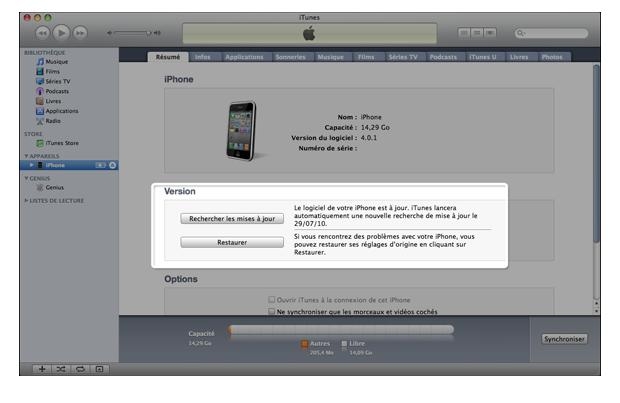The image size is (620, 403).
Task: Switch to the Applications tab
Action: click(x=244, y=57)
